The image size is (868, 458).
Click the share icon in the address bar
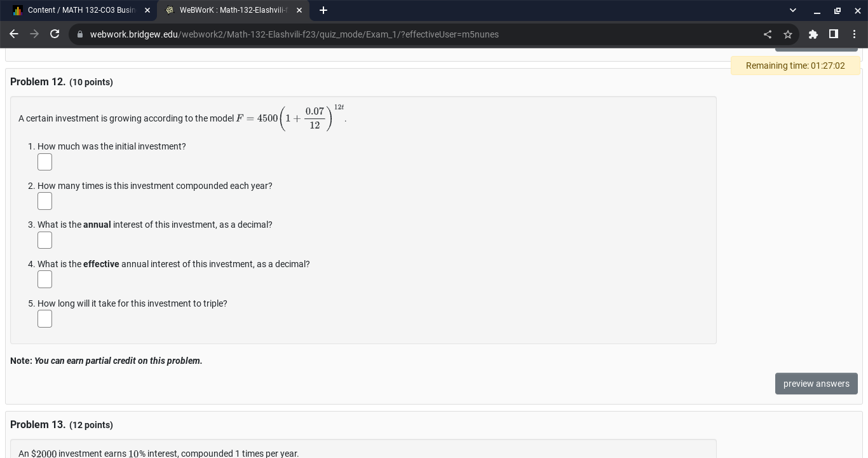coord(768,34)
